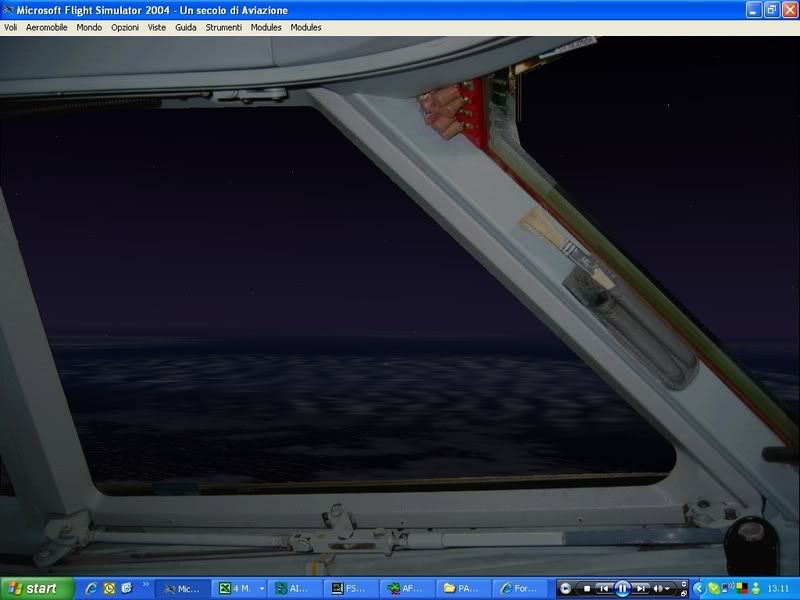Click the multicolored squares tray icon
Image resolution: width=800 pixels, height=600 pixels.
coord(742,589)
